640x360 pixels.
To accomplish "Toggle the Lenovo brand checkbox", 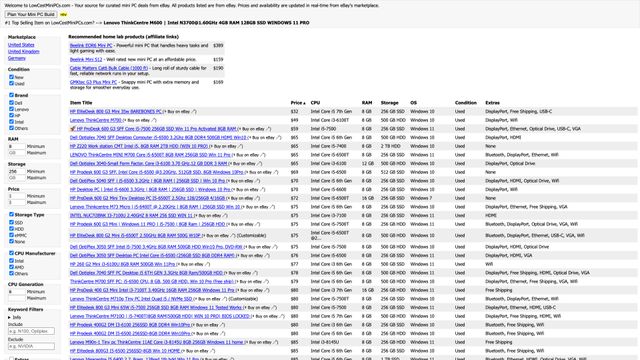I will [11, 109].
